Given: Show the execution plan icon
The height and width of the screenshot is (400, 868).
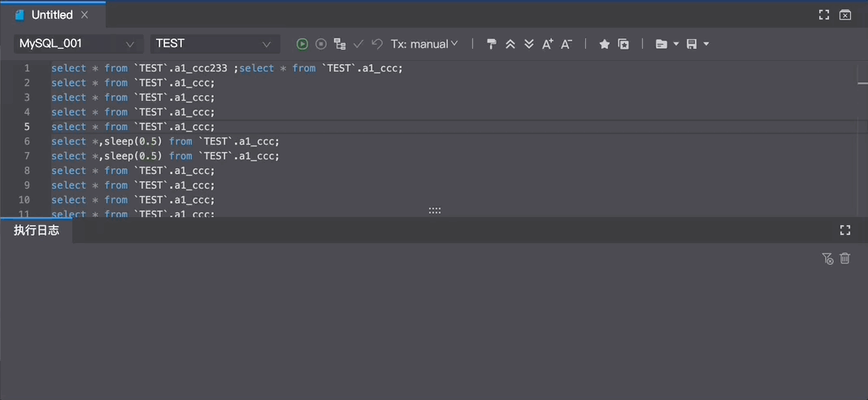Looking at the screenshot, I should tap(340, 44).
